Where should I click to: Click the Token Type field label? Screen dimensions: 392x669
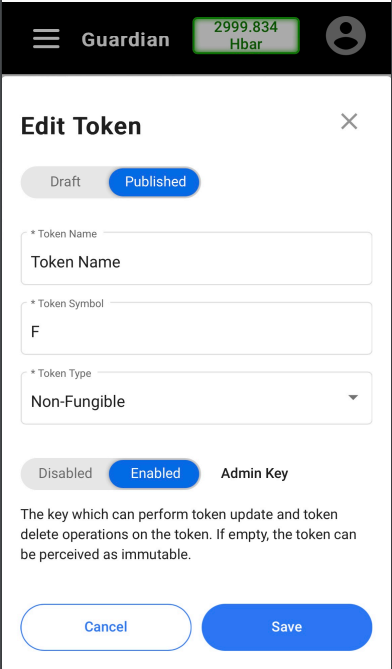click(61, 373)
